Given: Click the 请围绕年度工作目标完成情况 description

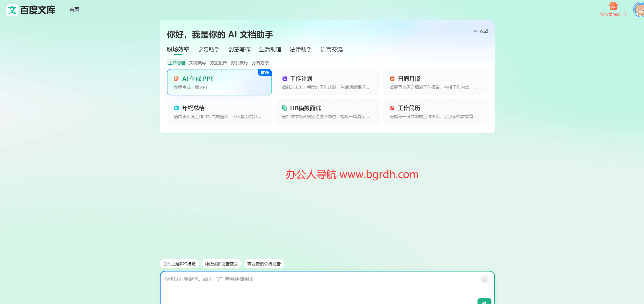Looking at the screenshot, I should point(217,117).
